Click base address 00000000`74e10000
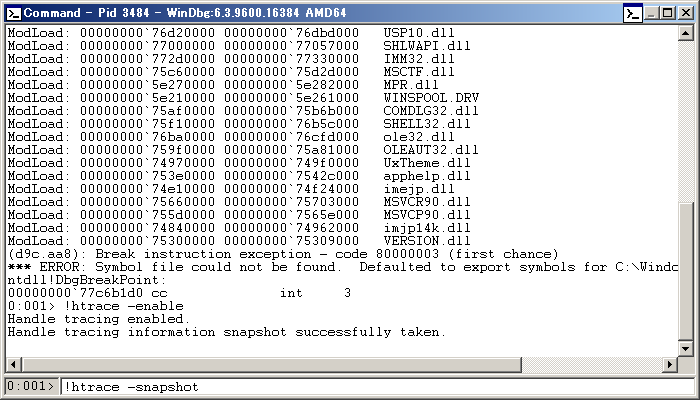 pos(147,188)
